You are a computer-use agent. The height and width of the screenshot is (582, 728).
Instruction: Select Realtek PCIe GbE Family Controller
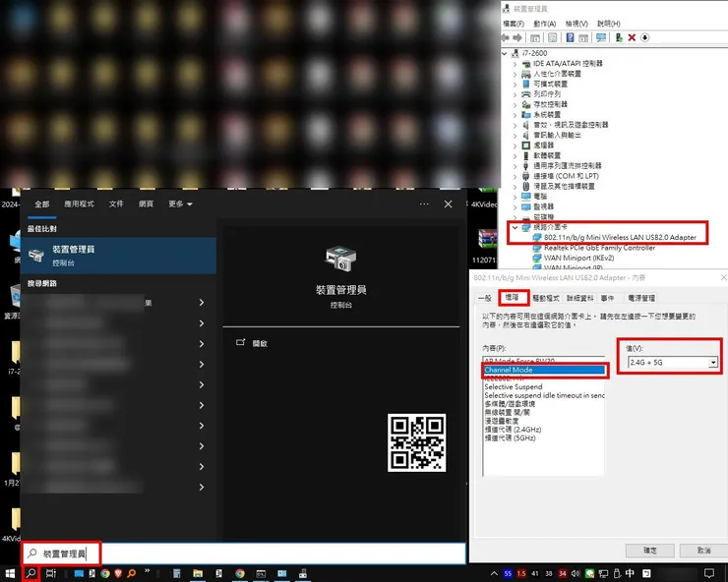(x=599, y=248)
